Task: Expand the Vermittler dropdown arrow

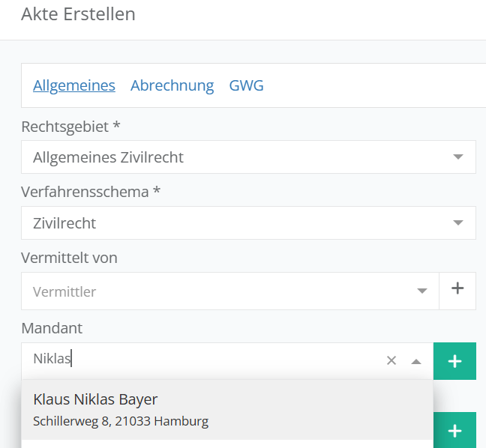Action: 422,291
